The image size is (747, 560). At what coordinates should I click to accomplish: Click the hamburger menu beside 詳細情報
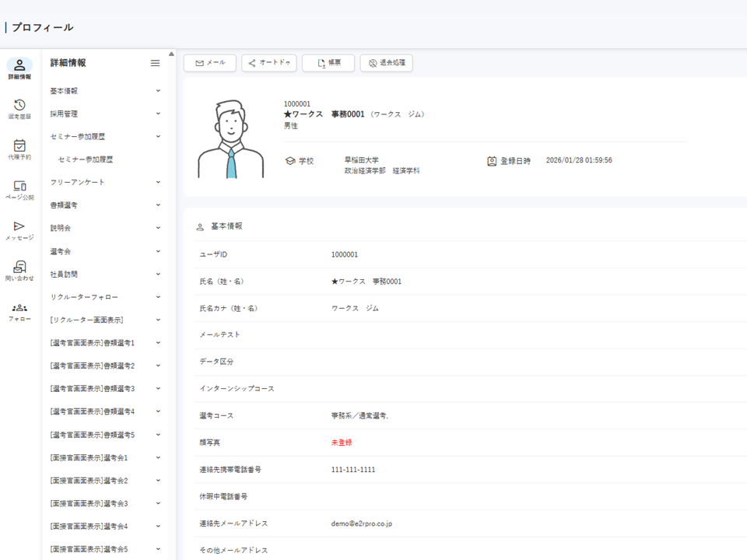point(155,64)
